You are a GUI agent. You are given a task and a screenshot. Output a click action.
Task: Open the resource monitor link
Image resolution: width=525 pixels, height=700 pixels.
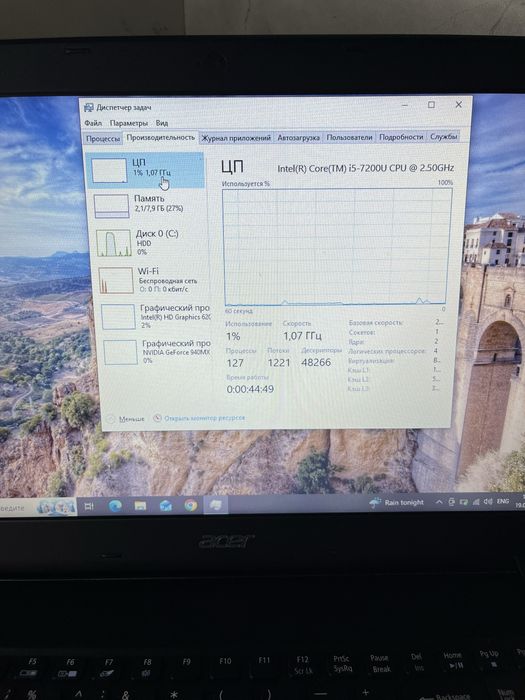pyautogui.click(x=199, y=418)
